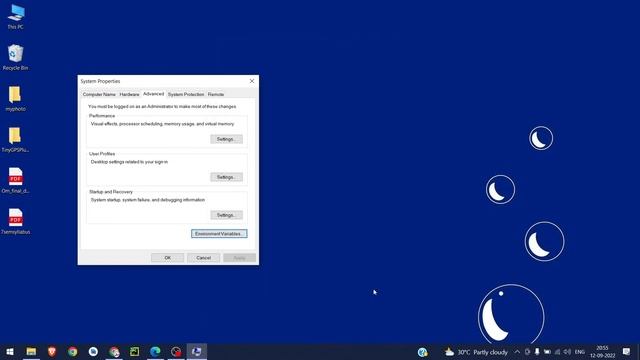This screenshot has height=360, width=640.
Task: Open User Profiles Settings button
Action: pos(227,177)
